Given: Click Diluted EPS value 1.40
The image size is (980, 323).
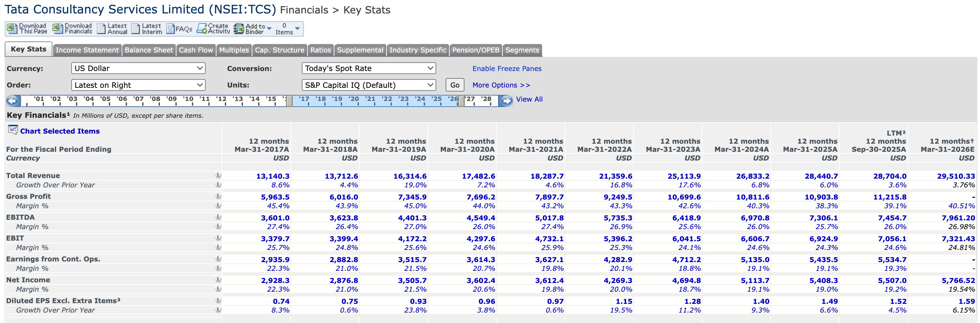Looking at the screenshot, I should (761, 301).
